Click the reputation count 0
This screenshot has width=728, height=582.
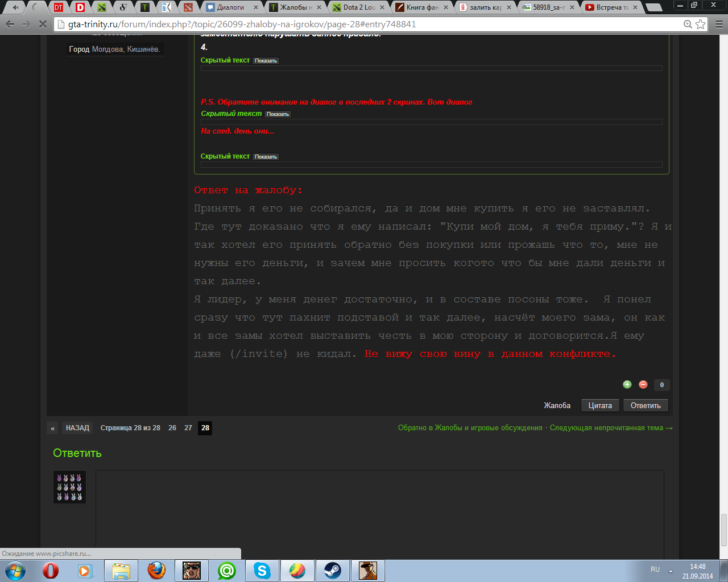click(x=661, y=385)
